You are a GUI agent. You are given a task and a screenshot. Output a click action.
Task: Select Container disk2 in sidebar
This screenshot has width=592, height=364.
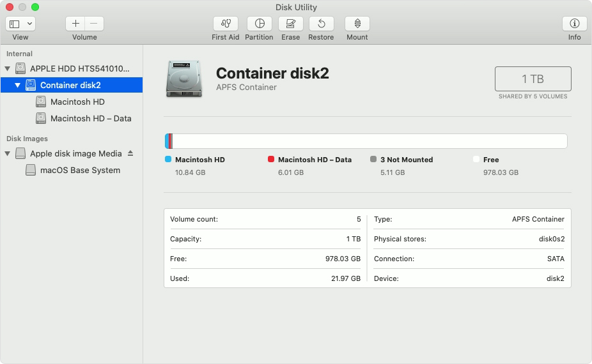click(x=72, y=85)
